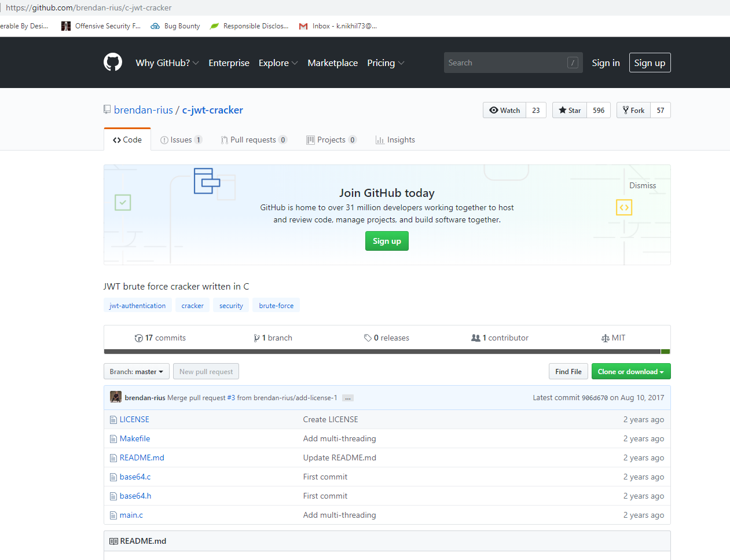This screenshot has width=730, height=560.
Task: Star the c-jwt-cracker repository
Action: 570,111
